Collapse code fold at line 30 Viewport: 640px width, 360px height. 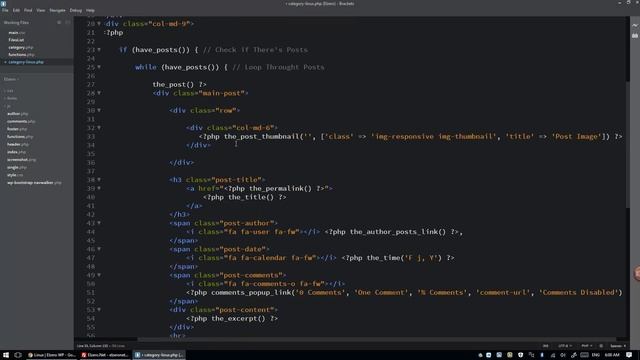point(99,110)
